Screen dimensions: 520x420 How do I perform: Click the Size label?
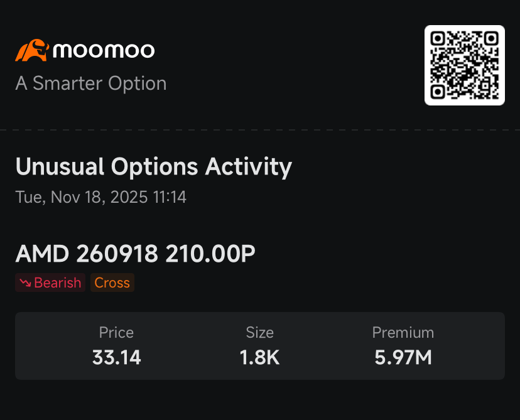(259, 333)
